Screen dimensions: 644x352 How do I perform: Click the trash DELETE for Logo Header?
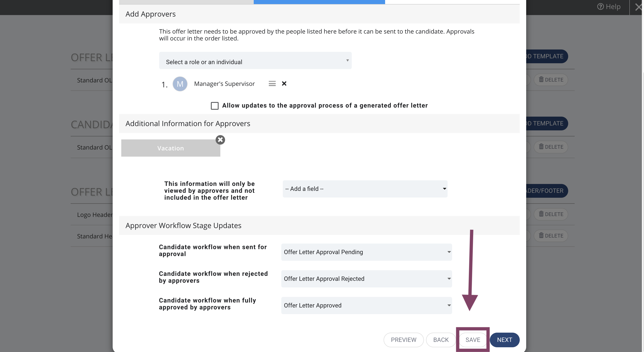551,214
